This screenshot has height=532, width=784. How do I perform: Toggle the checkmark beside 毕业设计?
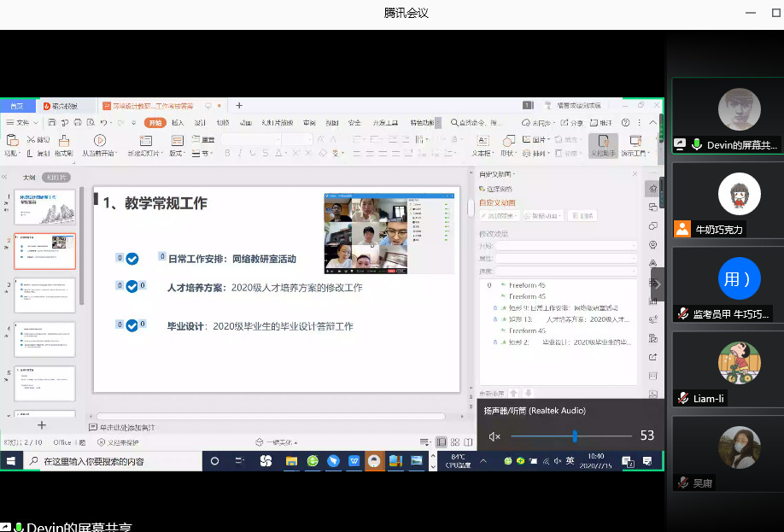click(132, 325)
